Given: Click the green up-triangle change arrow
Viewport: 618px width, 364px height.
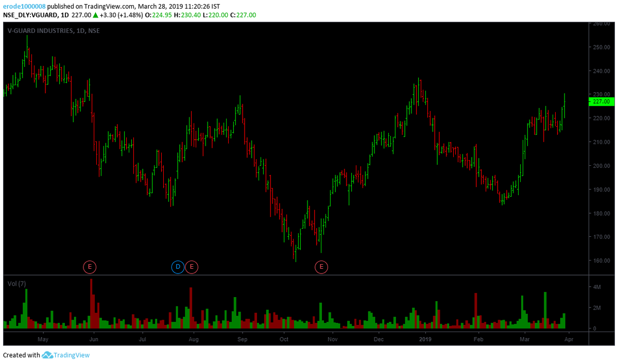Looking at the screenshot, I should click(x=96, y=15).
